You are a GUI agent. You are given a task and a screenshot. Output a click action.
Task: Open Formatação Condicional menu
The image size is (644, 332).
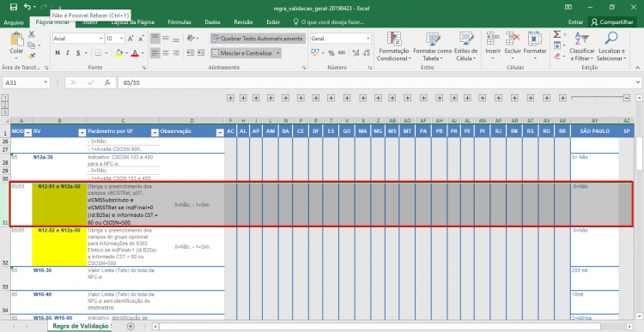393,46
